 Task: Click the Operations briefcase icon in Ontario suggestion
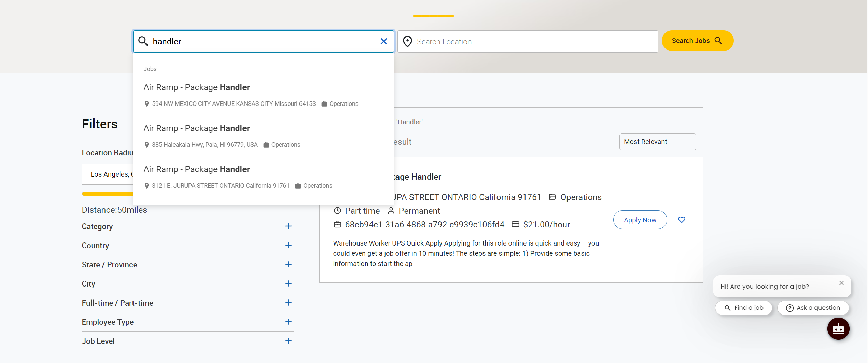[x=298, y=186]
